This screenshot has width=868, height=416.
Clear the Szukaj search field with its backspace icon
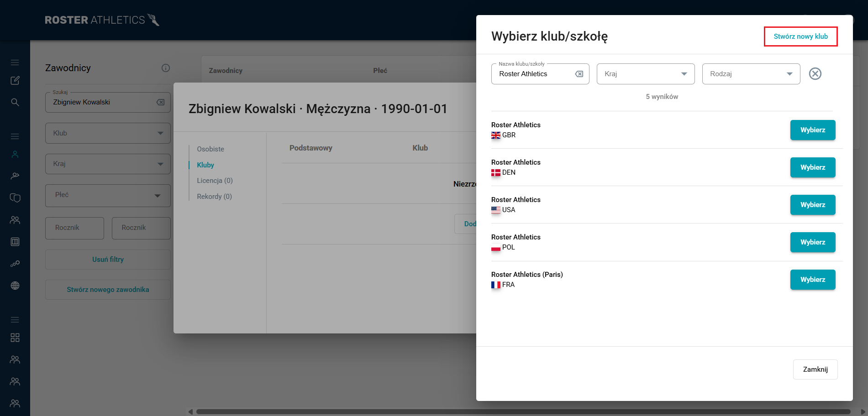click(x=160, y=102)
